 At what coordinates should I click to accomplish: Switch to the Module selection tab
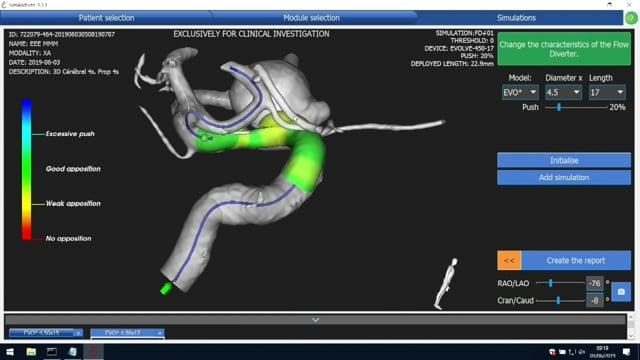[311, 18]
